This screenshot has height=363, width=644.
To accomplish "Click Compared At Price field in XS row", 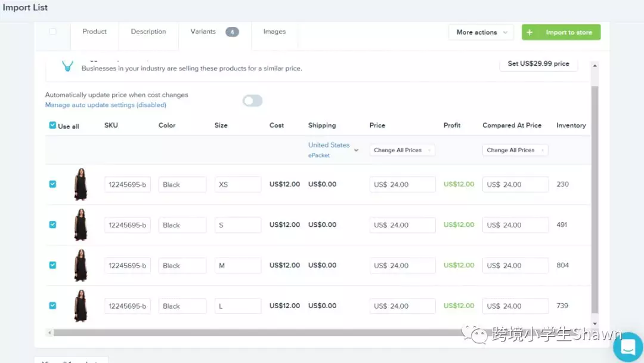I will 515,184.
